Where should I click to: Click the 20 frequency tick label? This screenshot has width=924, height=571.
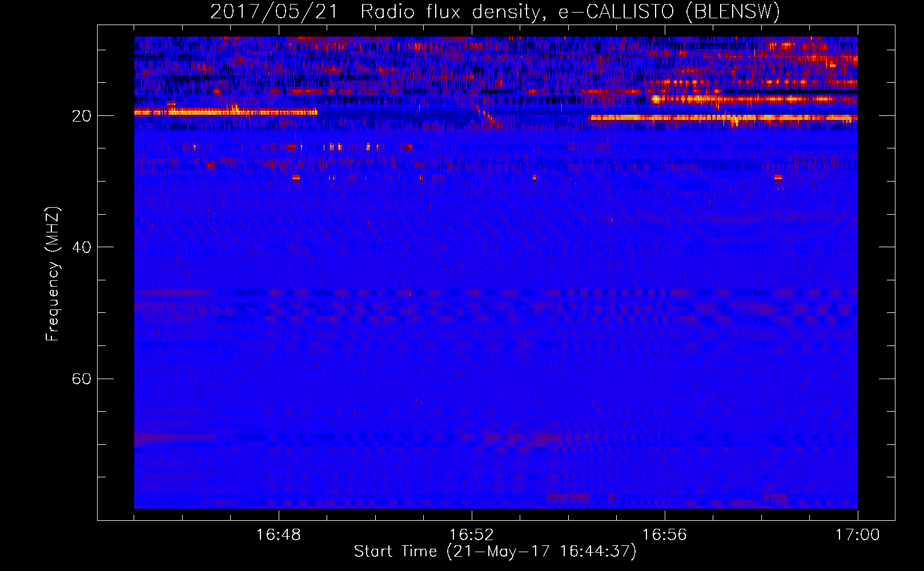click(82, 116)
